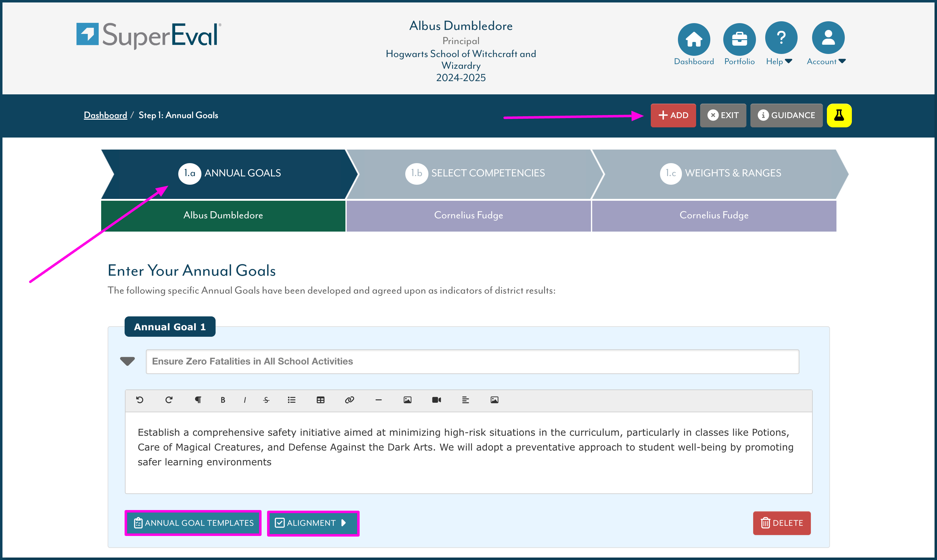
Task: Click the "Enter Your Annual Goals" heading
Action: coord(192,270)
